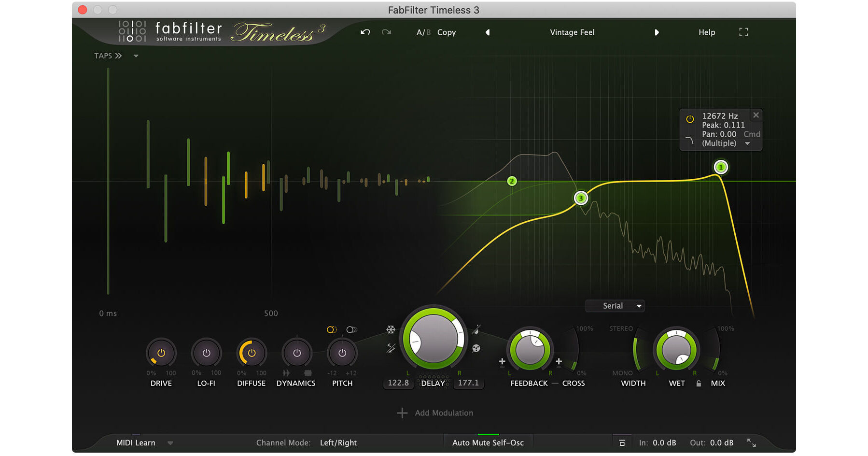Toggle the power button on the Drive knob
The width and height of the screenshot is (868, 456).
pos(161,353)
